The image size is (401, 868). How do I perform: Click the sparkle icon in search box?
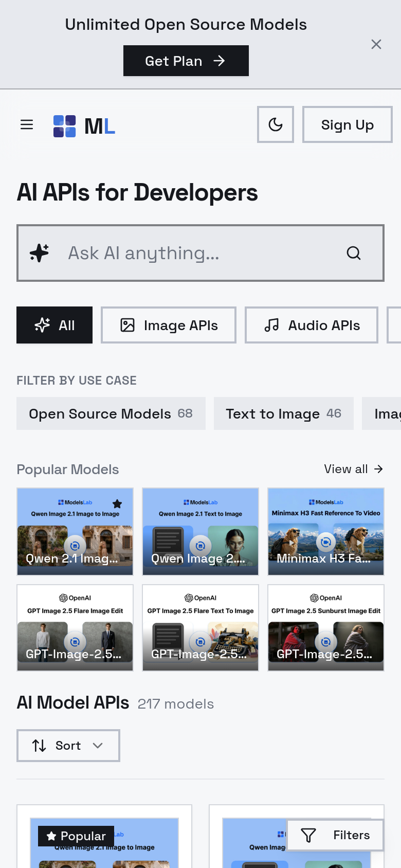40,253
